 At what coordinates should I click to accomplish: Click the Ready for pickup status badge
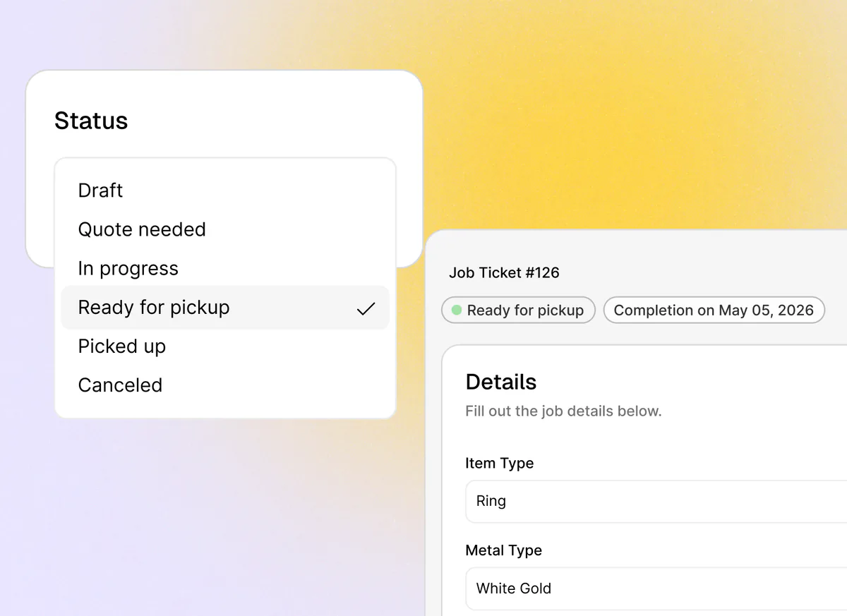pyautogui.click(x=518, y=310)
